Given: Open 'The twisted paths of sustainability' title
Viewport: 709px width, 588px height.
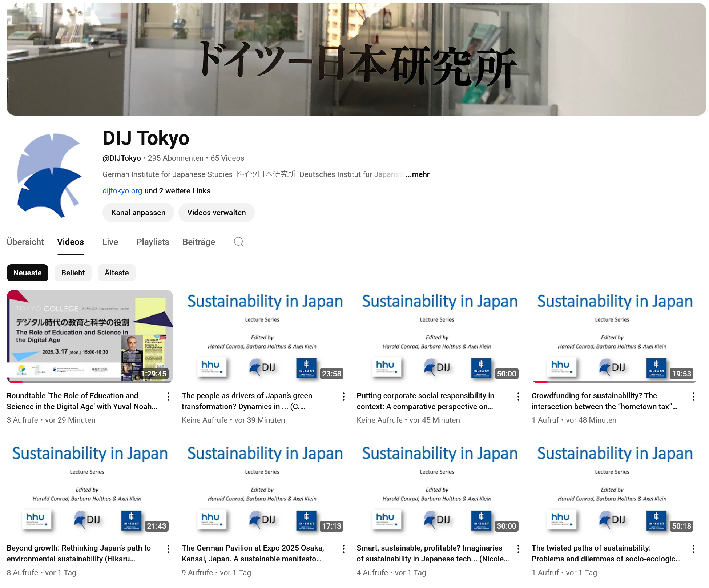Looking at the screenshot, I should coord(606,553).
